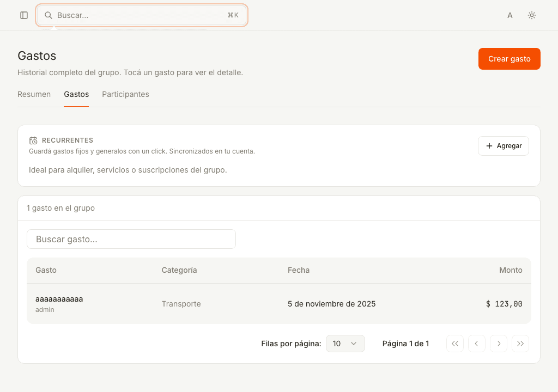Open the Participantes tab
Viewport: 558px width, 392px height.
coord(125,94)
